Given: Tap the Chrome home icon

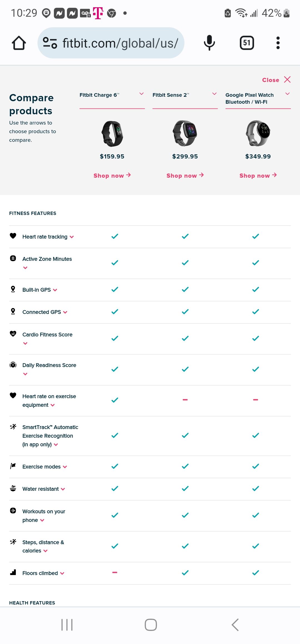Looking at the screenshot, I should click(x=19, y=43).
